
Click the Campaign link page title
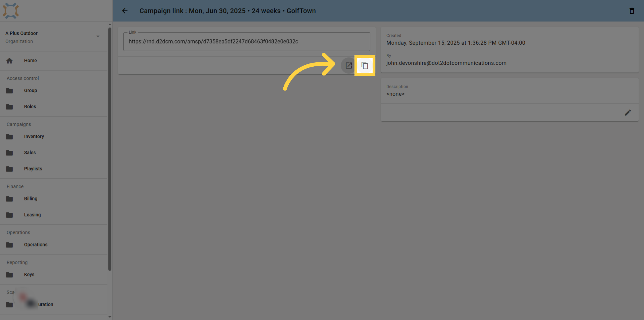[228, 11]
